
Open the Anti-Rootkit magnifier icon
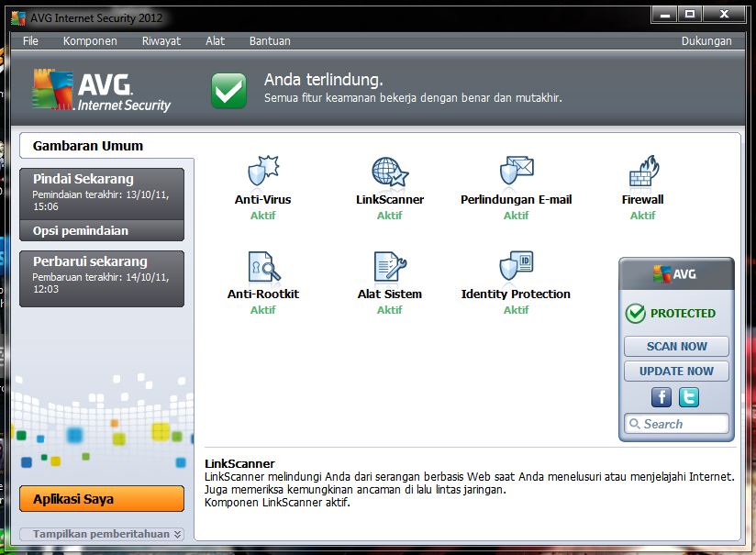tap(263, 266)
